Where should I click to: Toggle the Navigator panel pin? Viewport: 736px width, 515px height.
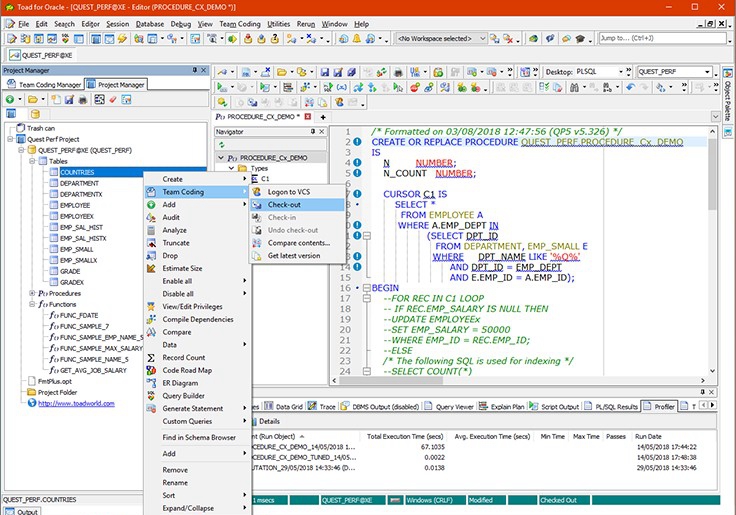click(x=313, y=131)
